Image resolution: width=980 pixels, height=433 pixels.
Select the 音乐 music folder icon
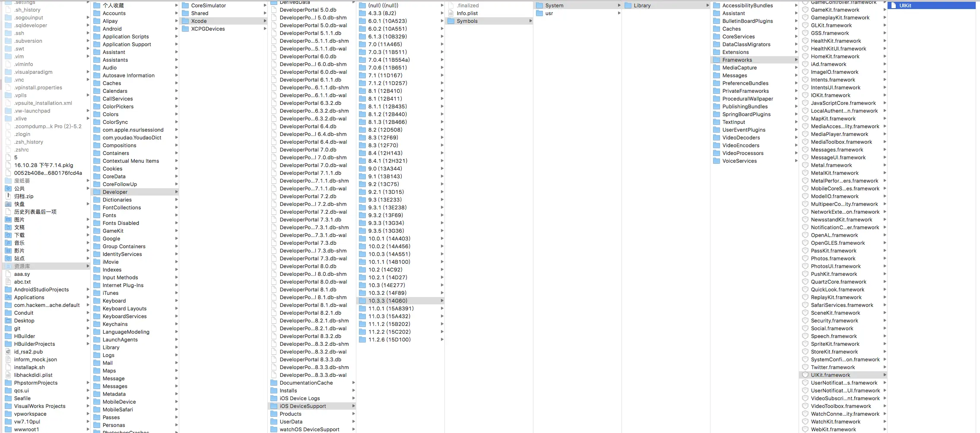[8, 243]
